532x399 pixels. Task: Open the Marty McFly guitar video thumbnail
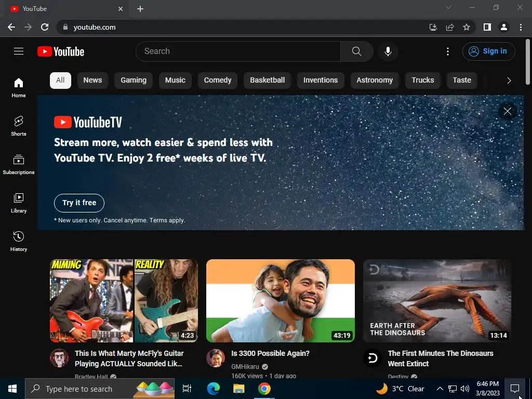(124, 301)
